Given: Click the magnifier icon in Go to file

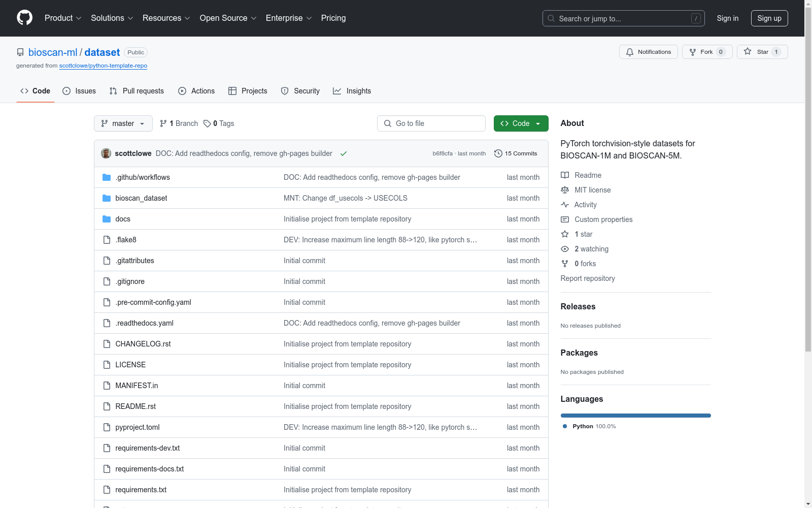Looking at the screenshot, I should point(388,123).
